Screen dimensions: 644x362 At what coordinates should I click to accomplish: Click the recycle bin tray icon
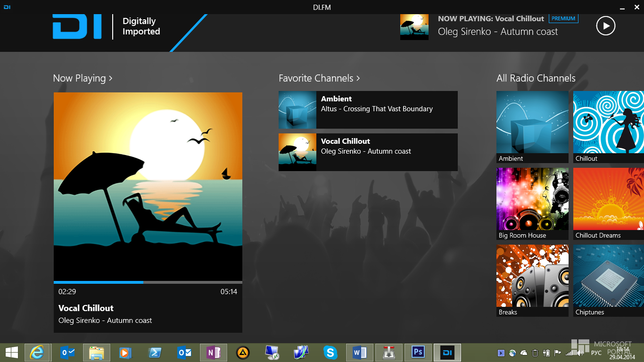[535, 353]
